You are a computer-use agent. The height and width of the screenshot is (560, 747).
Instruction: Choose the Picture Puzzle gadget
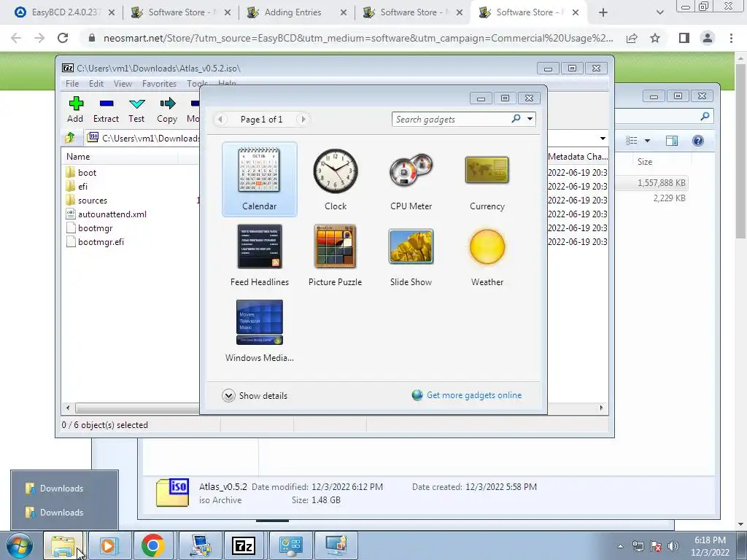click(x=336, y=255)
